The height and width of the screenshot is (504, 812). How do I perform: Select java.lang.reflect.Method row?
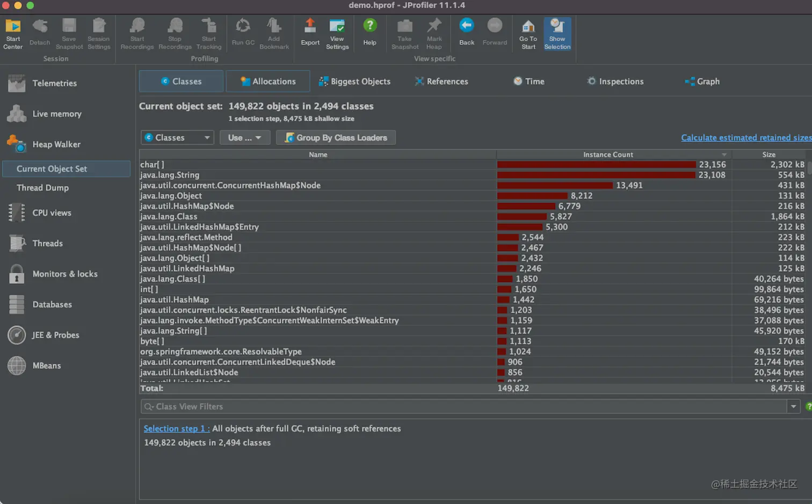[473, 237]
